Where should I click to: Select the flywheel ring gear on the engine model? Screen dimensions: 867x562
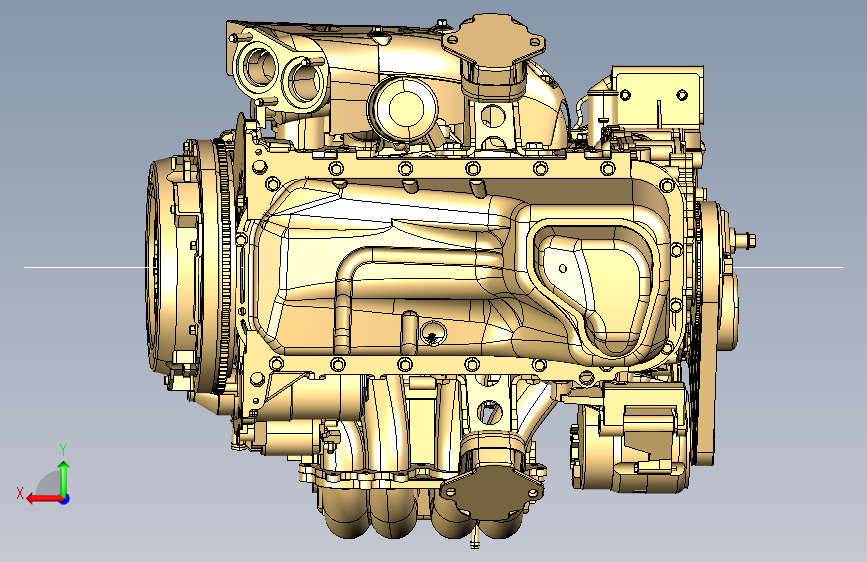point(225,266)
